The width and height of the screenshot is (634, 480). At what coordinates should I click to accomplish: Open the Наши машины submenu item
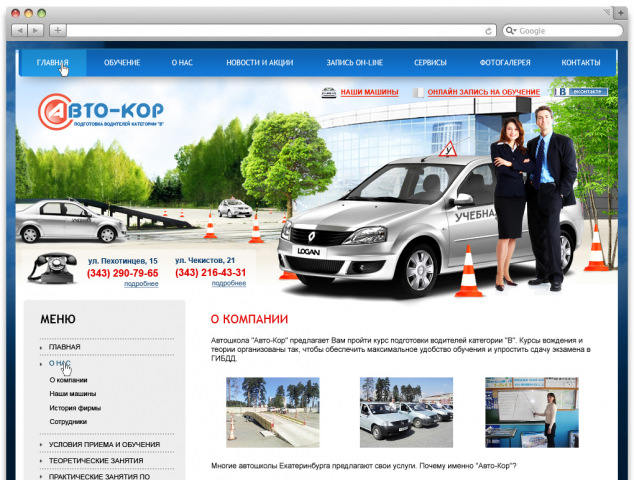coord(73,393)
